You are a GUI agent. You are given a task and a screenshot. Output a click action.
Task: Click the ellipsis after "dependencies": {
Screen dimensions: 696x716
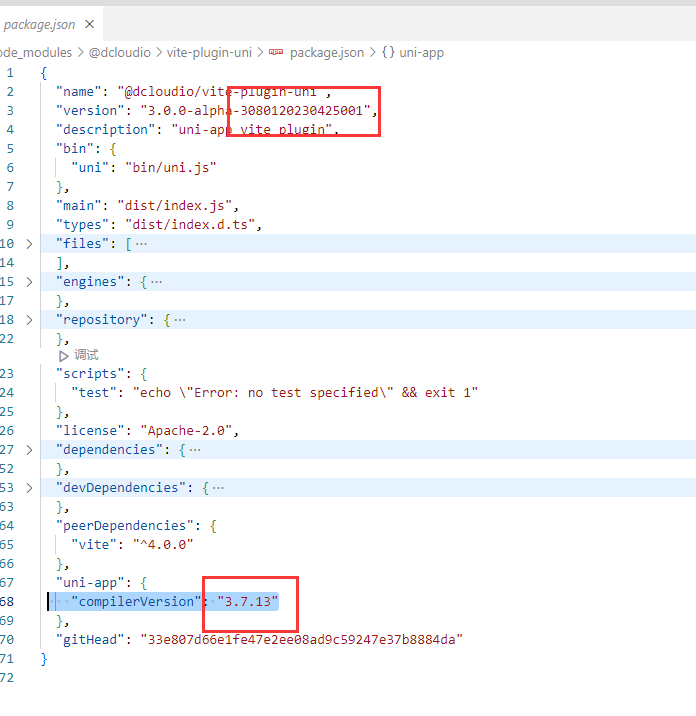point(195,450)
